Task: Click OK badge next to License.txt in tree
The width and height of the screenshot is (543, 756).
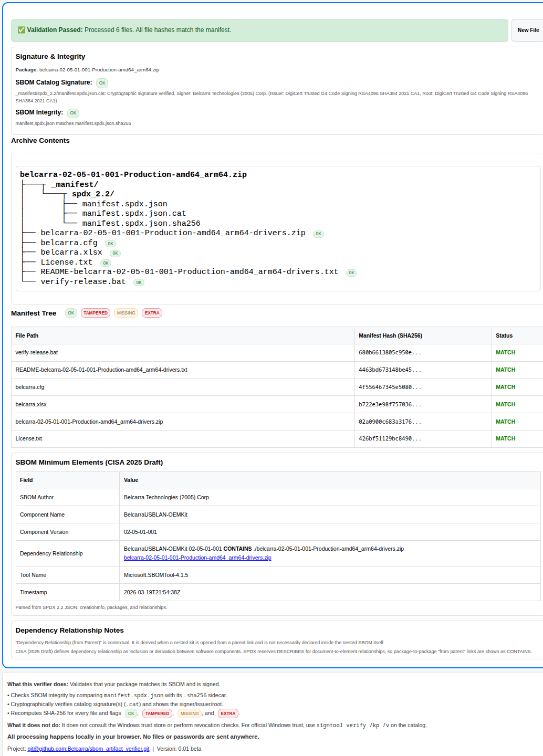Action: 106,263
